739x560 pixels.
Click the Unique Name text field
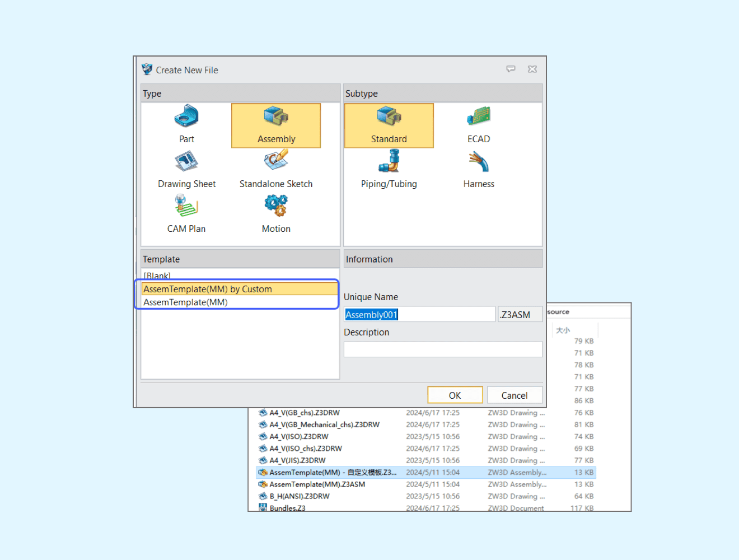pos(420,315)
